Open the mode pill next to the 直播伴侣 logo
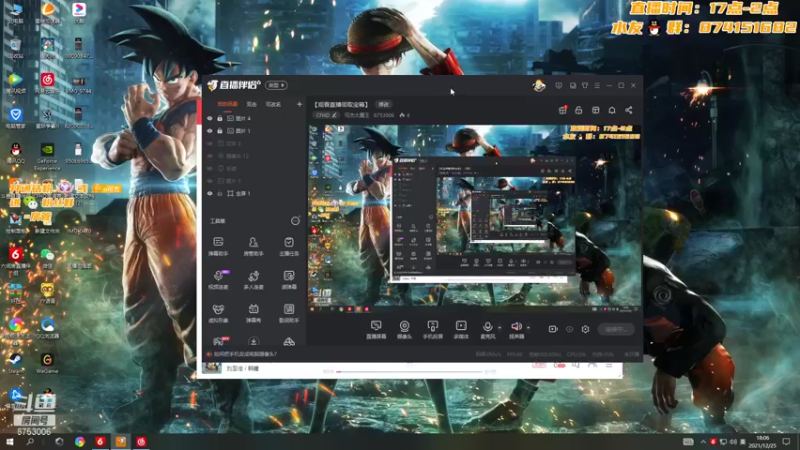The image size is (800, 450). 276,85
